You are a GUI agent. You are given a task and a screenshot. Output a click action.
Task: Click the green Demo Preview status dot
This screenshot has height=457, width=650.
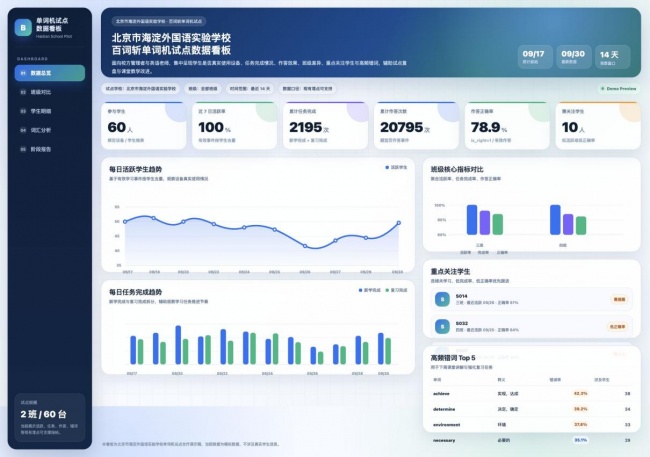coord(603,89)
